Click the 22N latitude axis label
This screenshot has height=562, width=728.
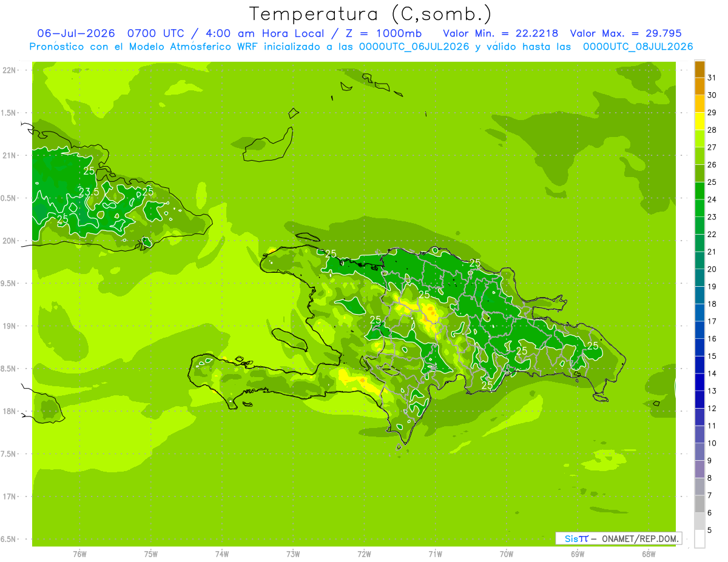click(x=9, y=70)
